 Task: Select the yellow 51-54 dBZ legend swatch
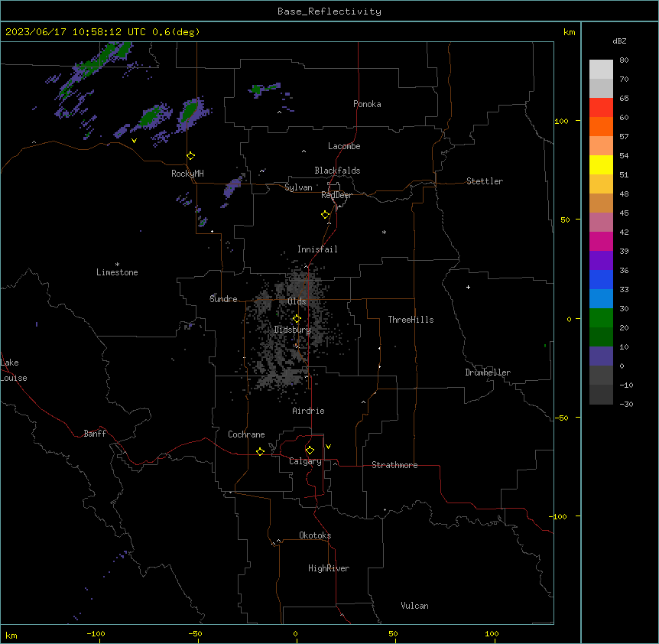tap(601, 164)
